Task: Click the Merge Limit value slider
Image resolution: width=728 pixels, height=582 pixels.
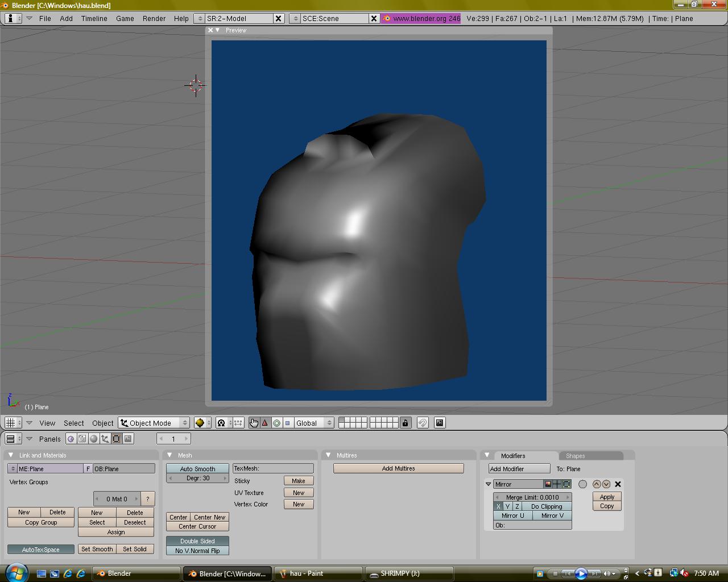Action: pos(532,497)
